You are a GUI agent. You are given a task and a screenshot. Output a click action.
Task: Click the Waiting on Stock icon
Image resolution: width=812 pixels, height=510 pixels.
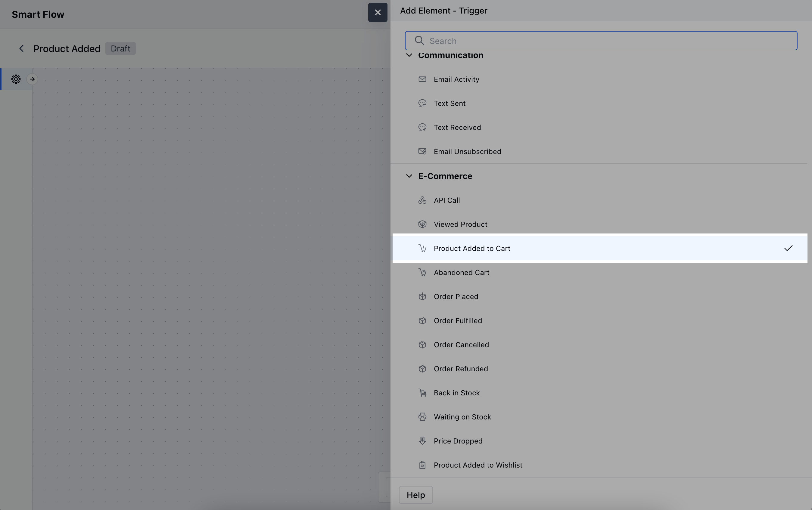pyautogui.click(x=422, y=417)
